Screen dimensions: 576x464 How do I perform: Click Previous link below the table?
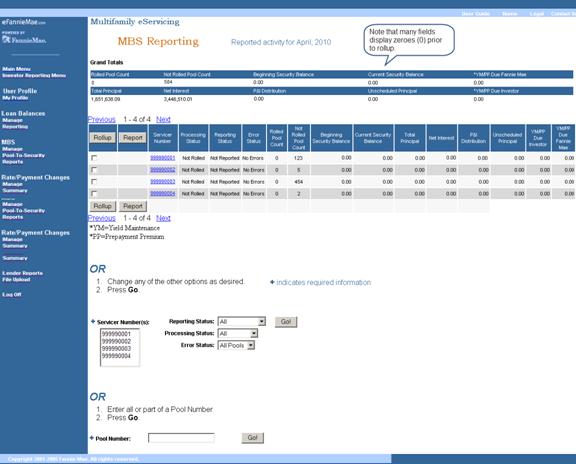[102, 218]
